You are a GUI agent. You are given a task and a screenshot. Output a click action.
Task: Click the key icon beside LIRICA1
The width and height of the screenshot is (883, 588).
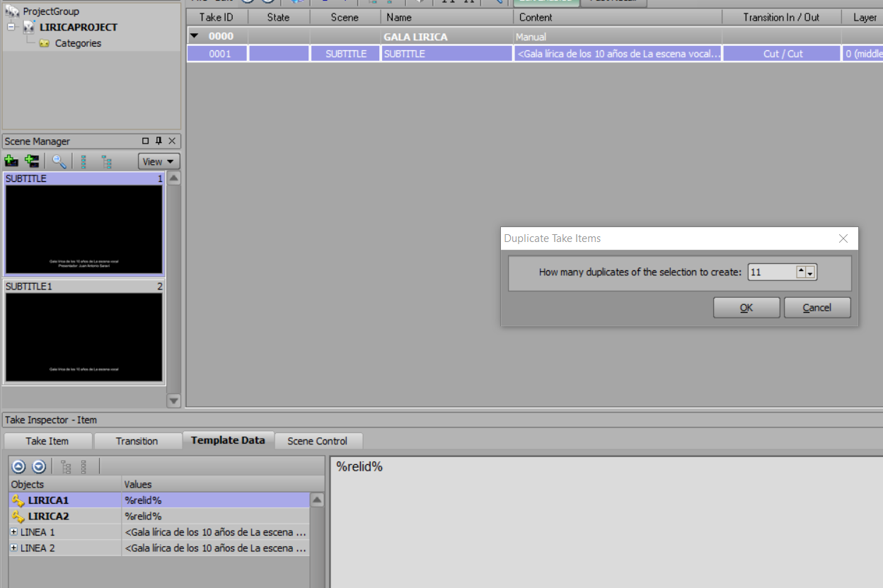click(18, 500)
